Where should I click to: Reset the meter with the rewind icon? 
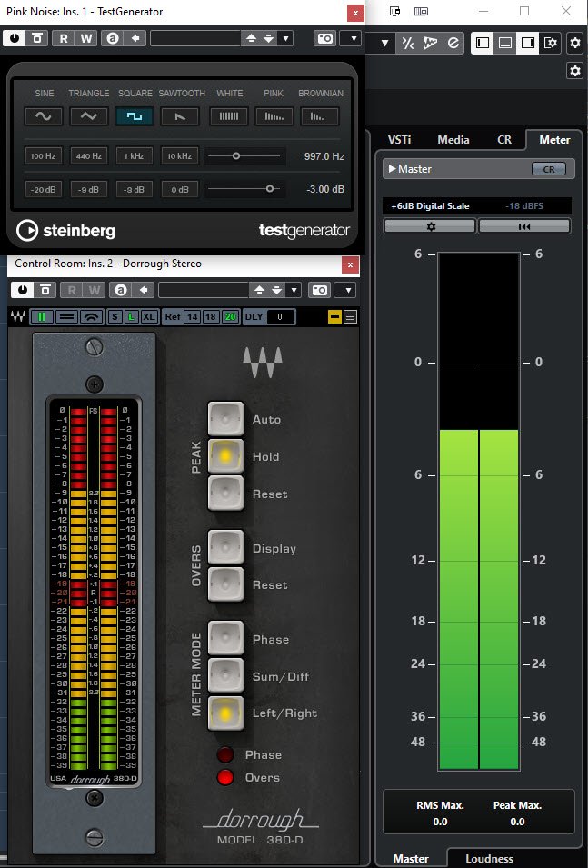[524, 226]
